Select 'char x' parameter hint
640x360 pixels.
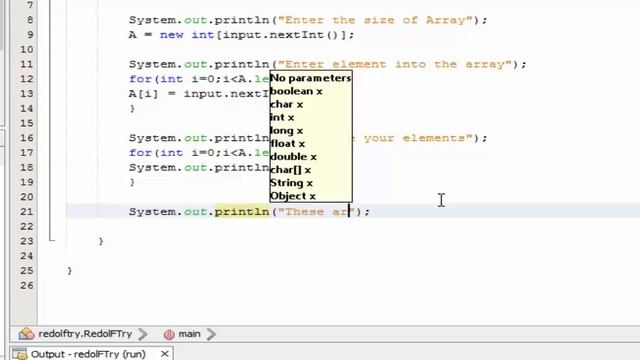coord(287,104)
